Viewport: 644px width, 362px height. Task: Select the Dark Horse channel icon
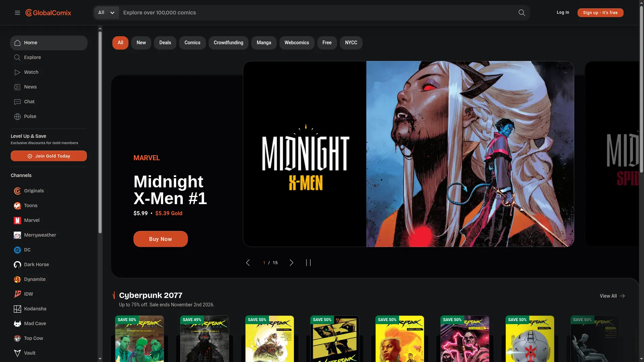pos(17,264)
